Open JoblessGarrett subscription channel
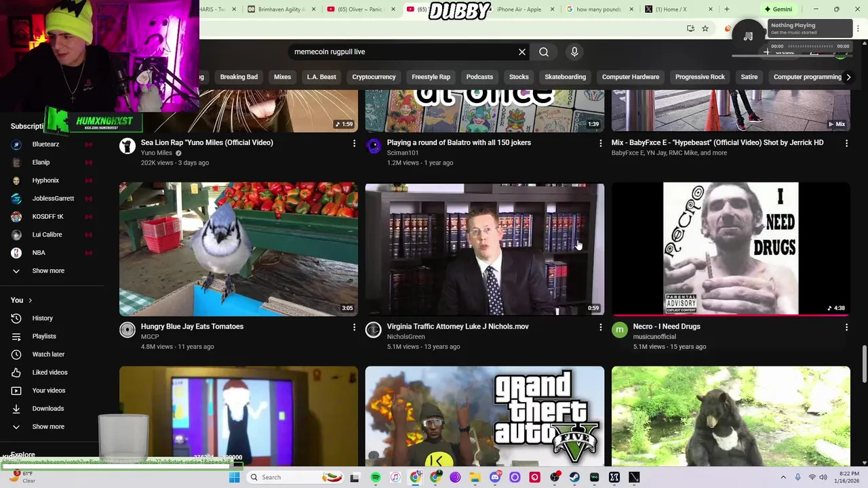Image resolution: width=868 pixels, height=488 pixels. [x=52, y=199]
